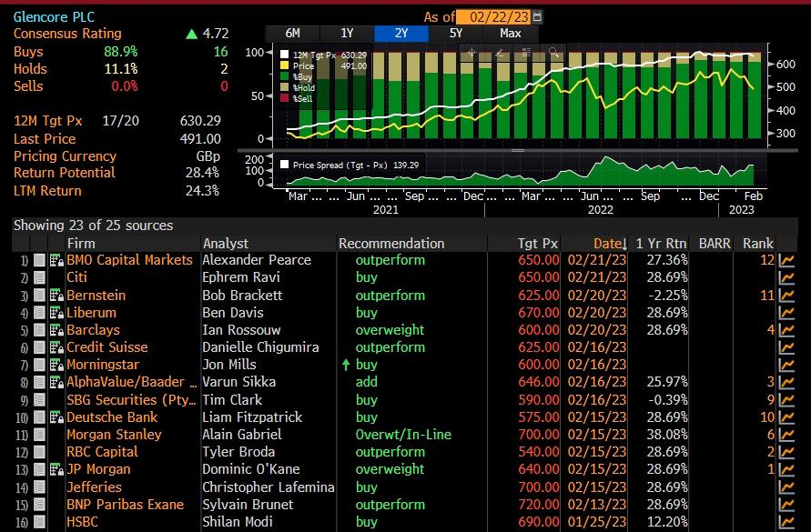The width and height of the screenshot is (811, 532).
Task: Activate the crosshair tool on chart
Action: (471, 53)
